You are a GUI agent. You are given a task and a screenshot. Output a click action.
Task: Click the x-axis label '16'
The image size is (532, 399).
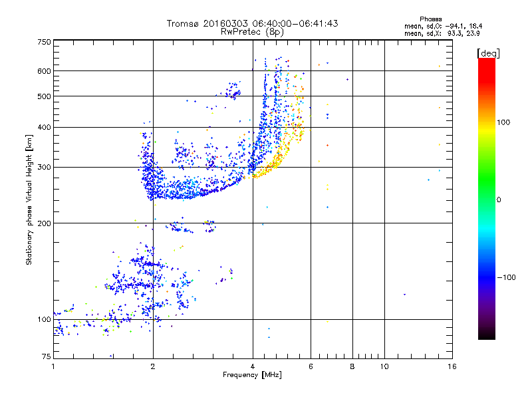[x=452, y=366]
